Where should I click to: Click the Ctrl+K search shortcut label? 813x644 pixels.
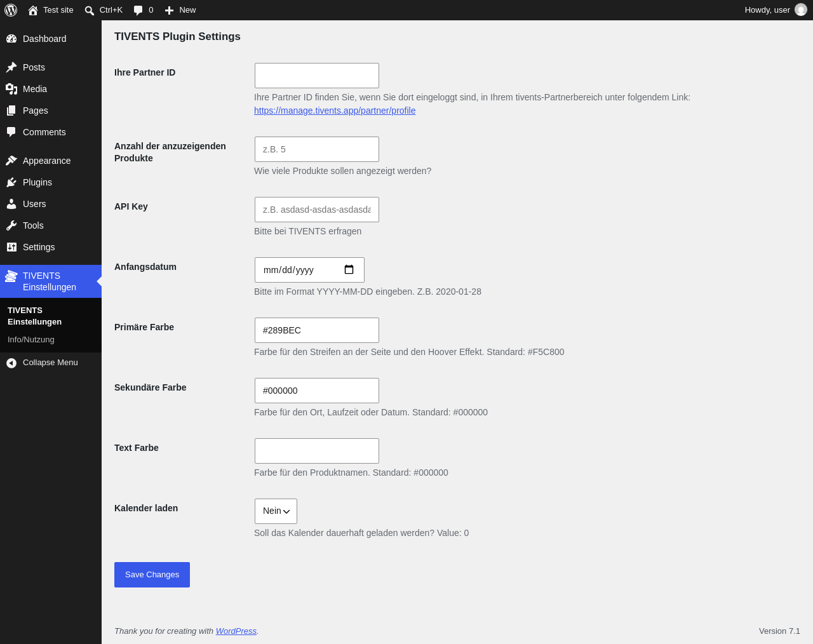point(111,10)
